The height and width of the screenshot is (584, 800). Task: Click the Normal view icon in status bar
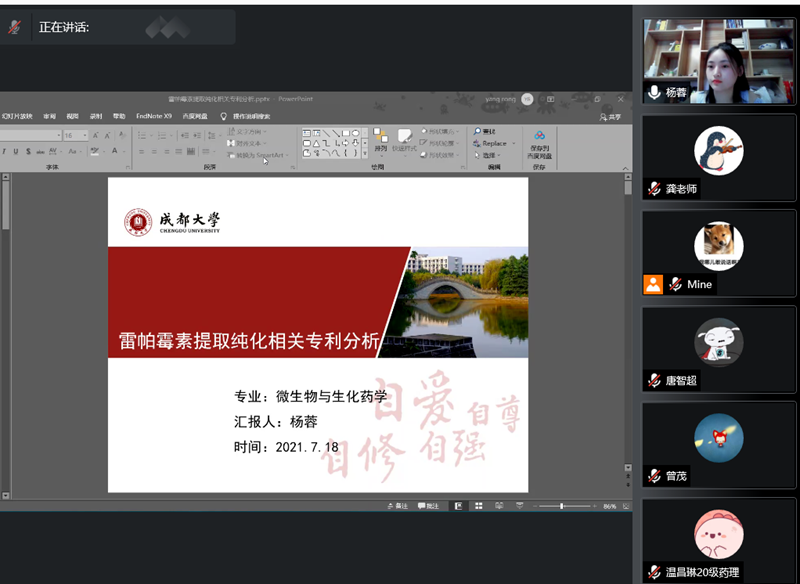pyautogui.click(x=459, y=506)
